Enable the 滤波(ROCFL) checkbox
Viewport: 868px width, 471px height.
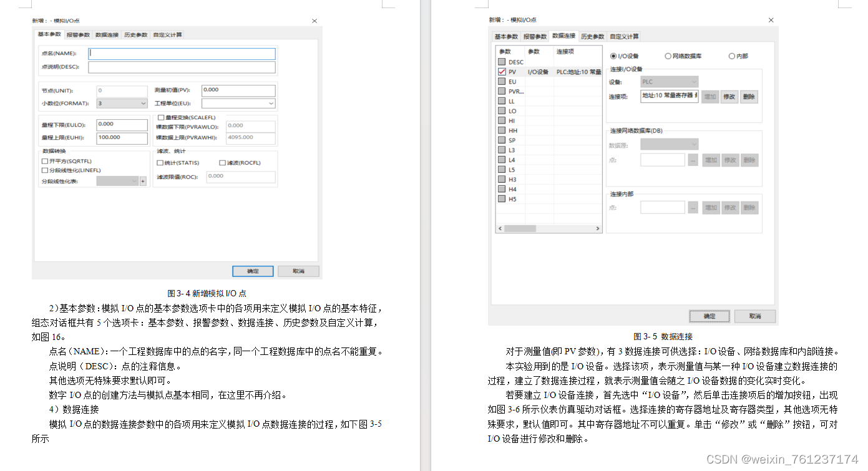[222, 163]
